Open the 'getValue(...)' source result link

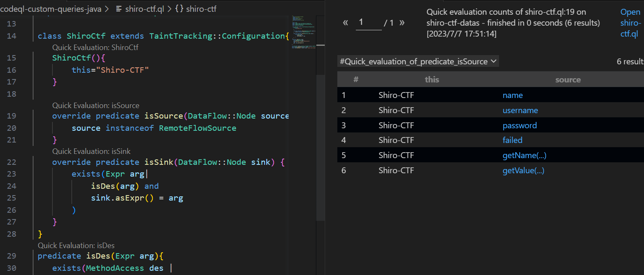tap(523, 170)
